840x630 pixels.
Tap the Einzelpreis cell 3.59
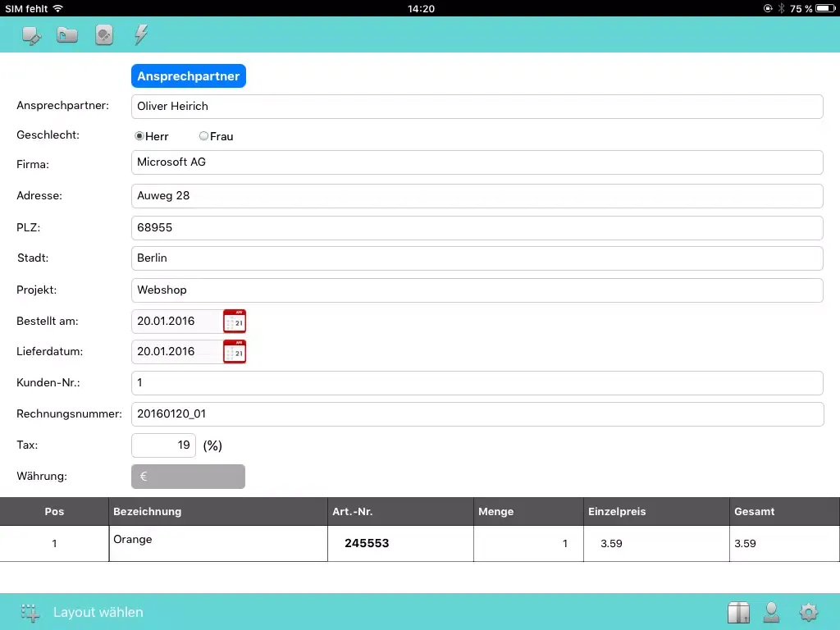[656, 544]
